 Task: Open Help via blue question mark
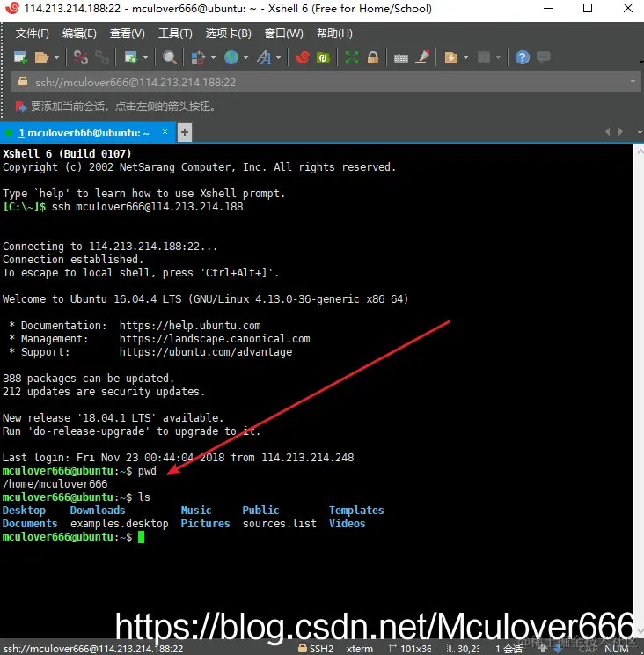pyautogui.click(x=522, y=57)
